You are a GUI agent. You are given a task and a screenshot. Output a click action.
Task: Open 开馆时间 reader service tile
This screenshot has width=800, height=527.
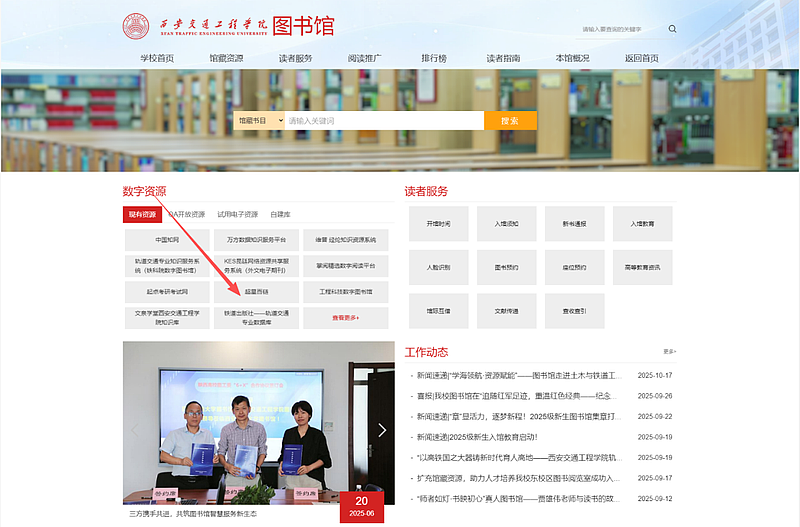point(438,224)
